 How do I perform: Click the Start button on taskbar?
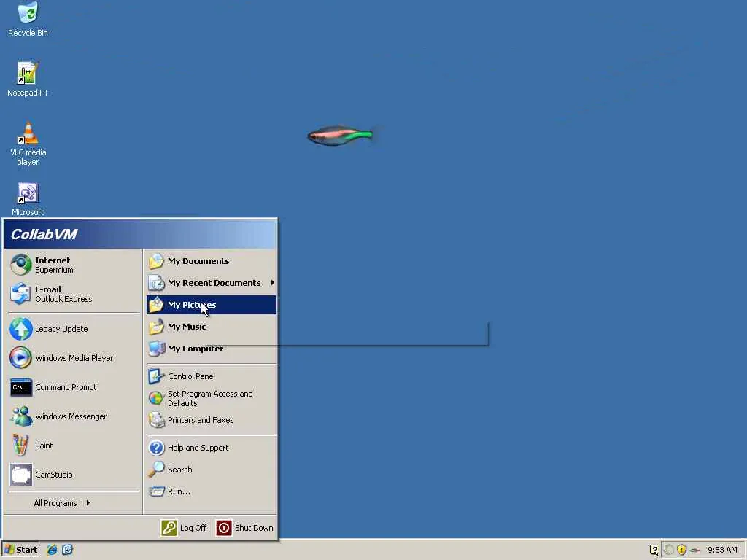click(x=20, y=550)
